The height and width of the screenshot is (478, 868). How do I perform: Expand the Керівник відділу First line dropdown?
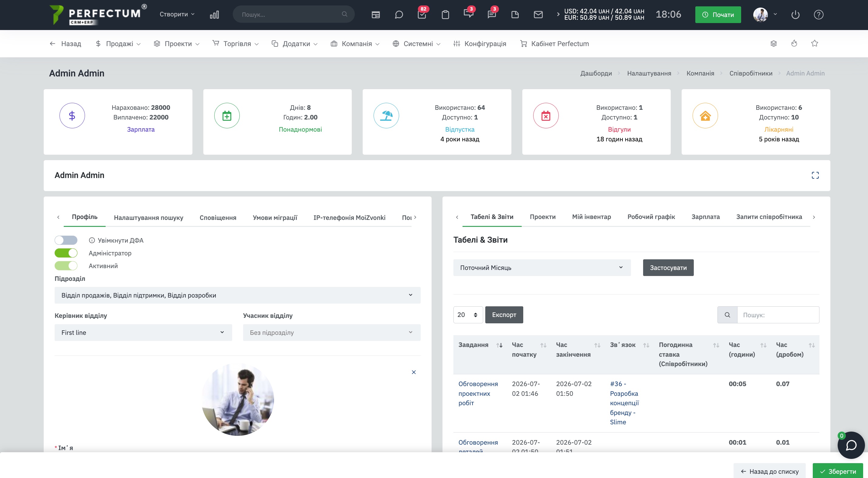click(x=143, y=333)
